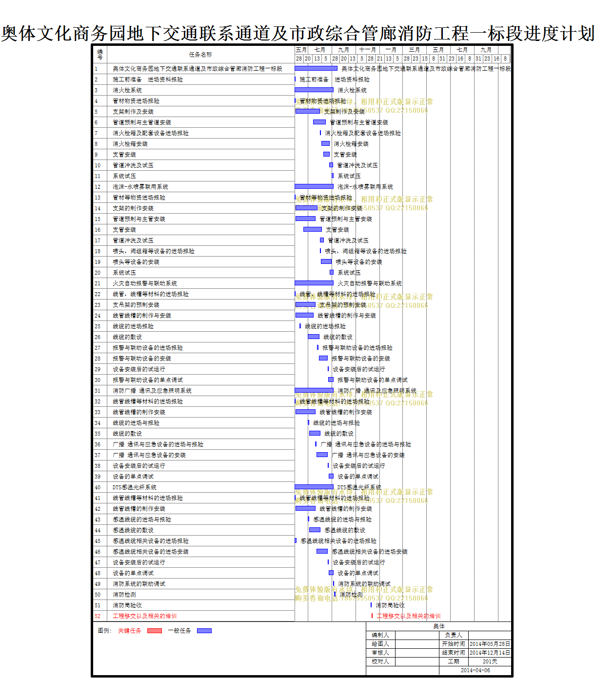
Task: Click row 11 系统试压 in task name column
Action: click(124, 176)
